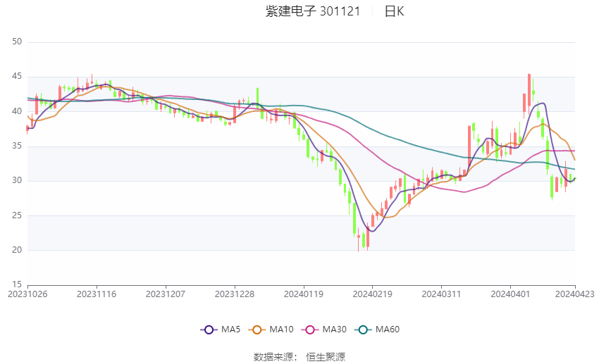This screenshot has height=364, width=599.
Task: Select the 日K period label
Action: pyautogui.click(x=394, y=11)
